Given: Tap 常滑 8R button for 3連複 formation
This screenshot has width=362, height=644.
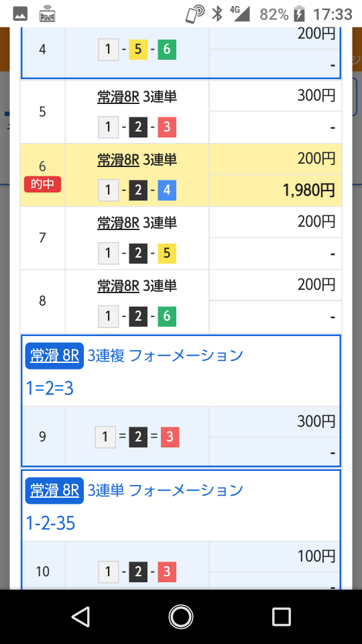Looking at the screenshot, I should pos(54,356).
